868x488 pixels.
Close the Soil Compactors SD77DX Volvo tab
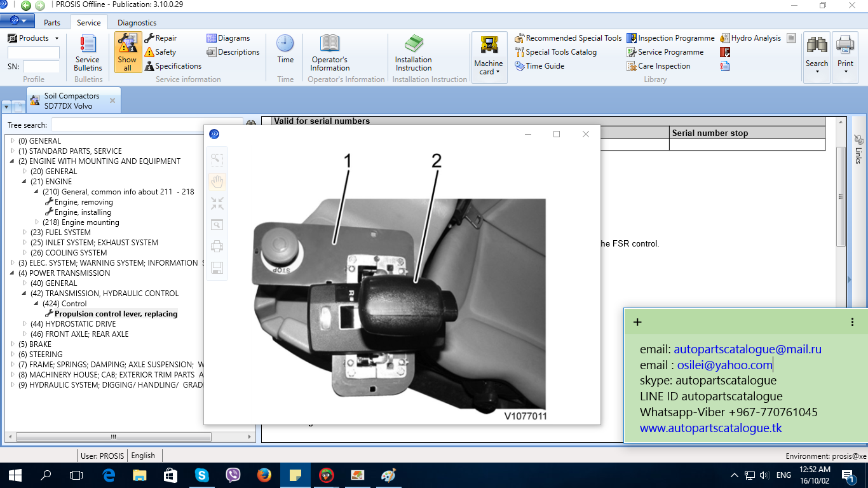click(x=112, y=100)
